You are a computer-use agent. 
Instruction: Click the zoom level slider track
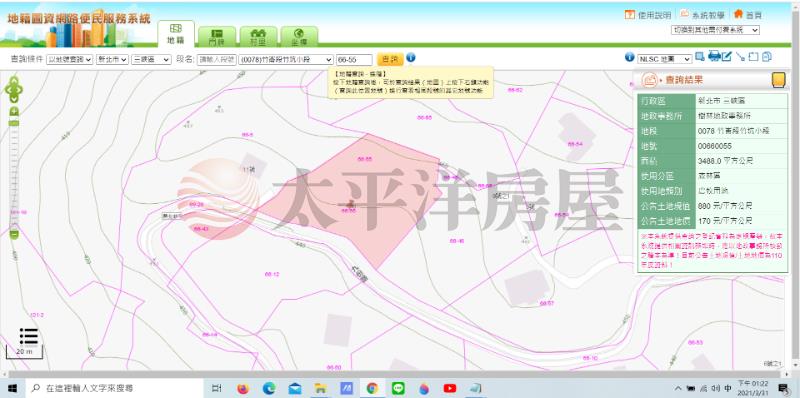tap(14, 173)
